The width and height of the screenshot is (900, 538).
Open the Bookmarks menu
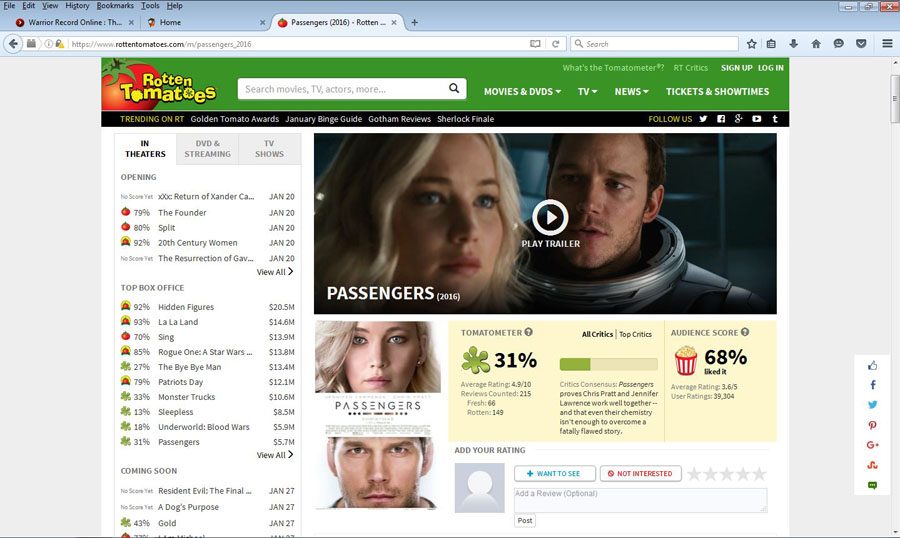pos(115,6)
